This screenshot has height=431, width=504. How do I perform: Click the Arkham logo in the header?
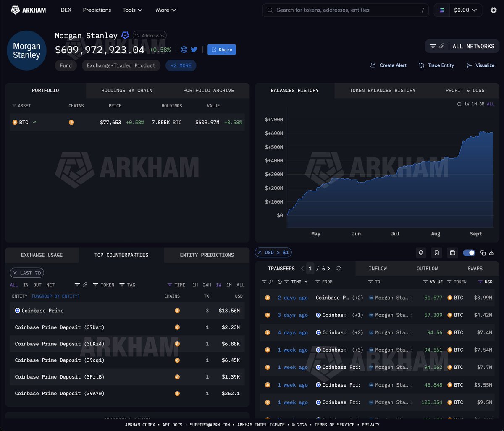(x=28, y=10)
